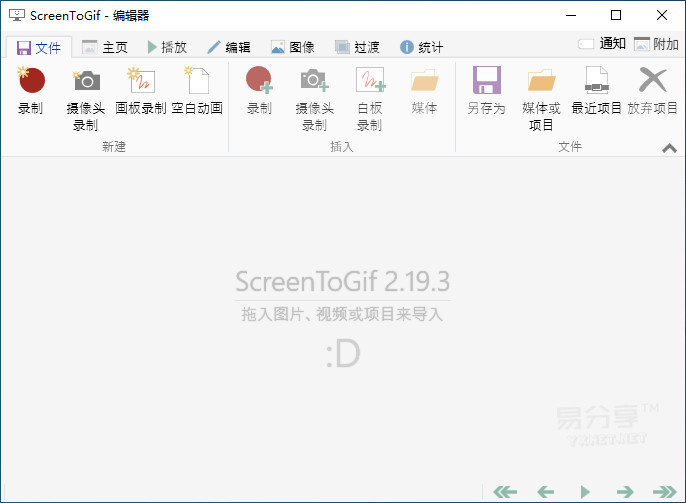This screenshot has height=503, width=686.
Task: Go to the previous frame
Action: pyautogui.click(x=546, y=492)
